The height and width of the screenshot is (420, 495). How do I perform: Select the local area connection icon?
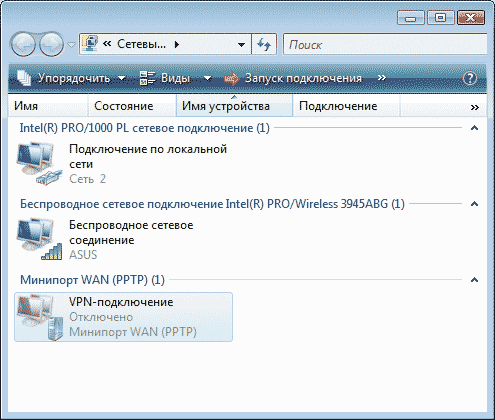[39, 163]
